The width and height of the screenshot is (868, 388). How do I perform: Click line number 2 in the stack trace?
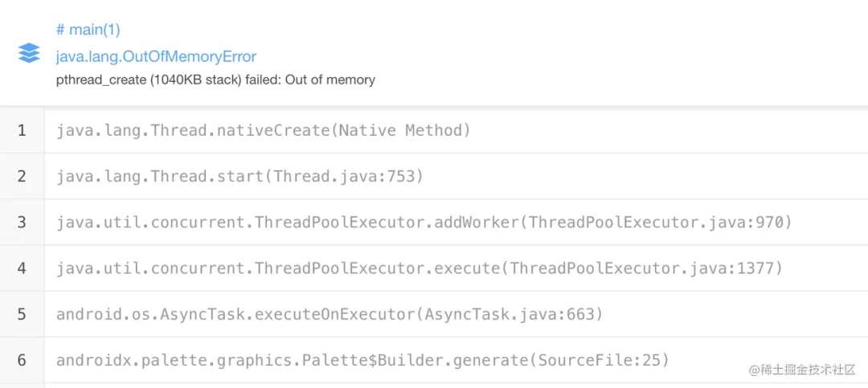22,177
